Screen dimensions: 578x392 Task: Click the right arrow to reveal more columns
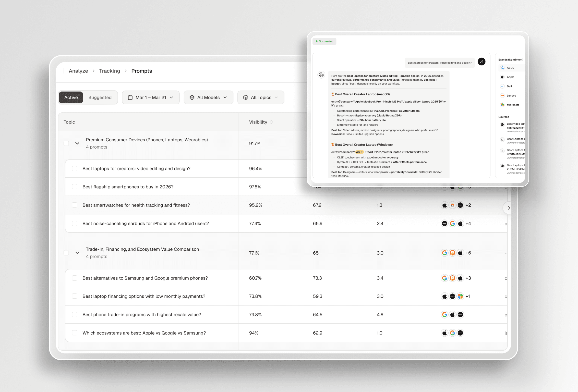[x=509, y=208]
